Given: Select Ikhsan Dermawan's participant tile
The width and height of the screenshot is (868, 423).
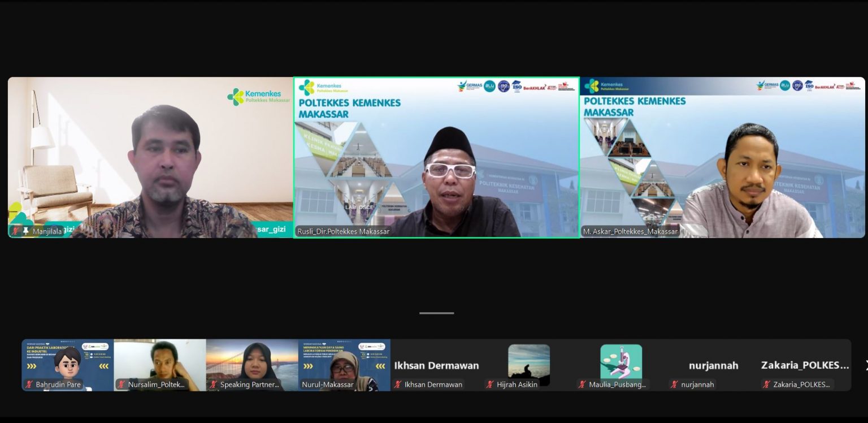Looking at the screenshot, I should [x=436, y=365].
